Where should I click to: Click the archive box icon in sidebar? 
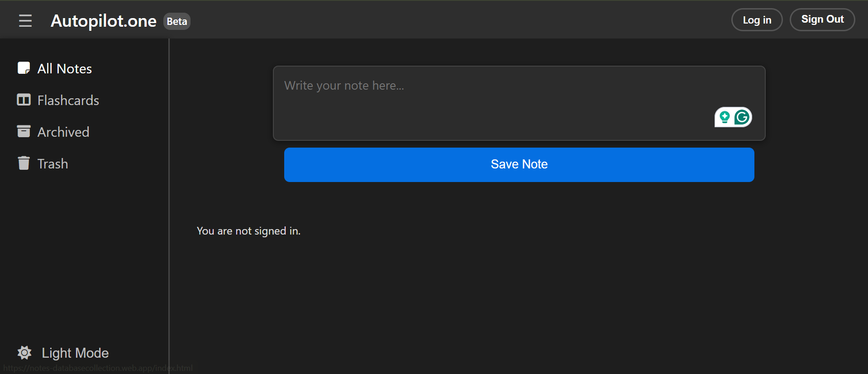coord(24,131)
